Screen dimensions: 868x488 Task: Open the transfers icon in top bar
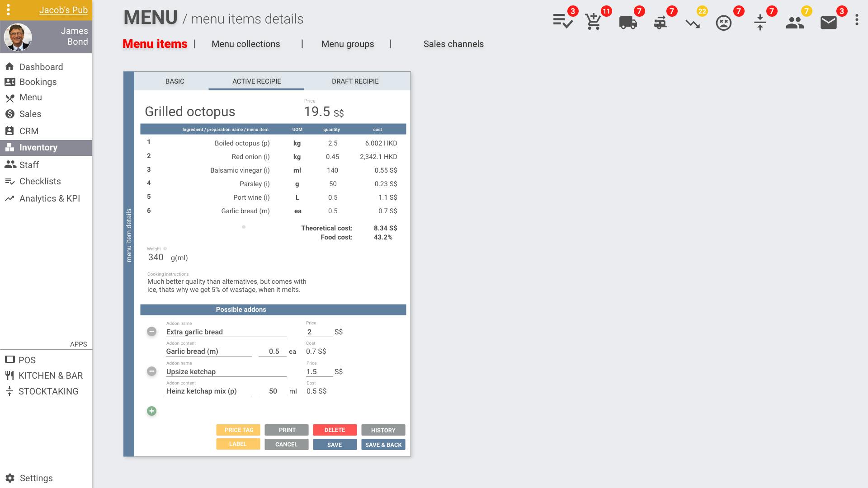coord(660,22)
